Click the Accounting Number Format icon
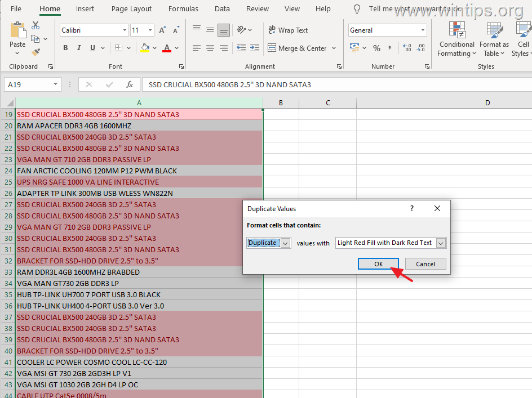Image resolution: width=532 pixels, height=398 pixels. 354,48
